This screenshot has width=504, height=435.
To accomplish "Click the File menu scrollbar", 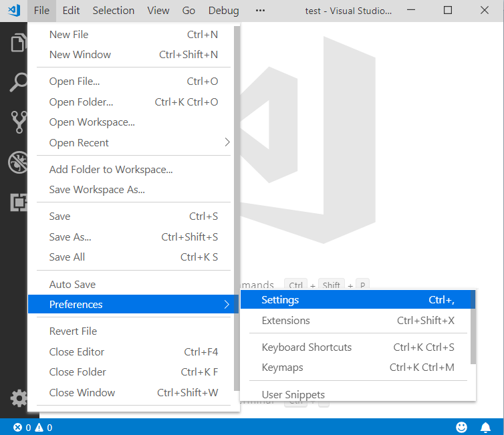I will click(237, 208).
